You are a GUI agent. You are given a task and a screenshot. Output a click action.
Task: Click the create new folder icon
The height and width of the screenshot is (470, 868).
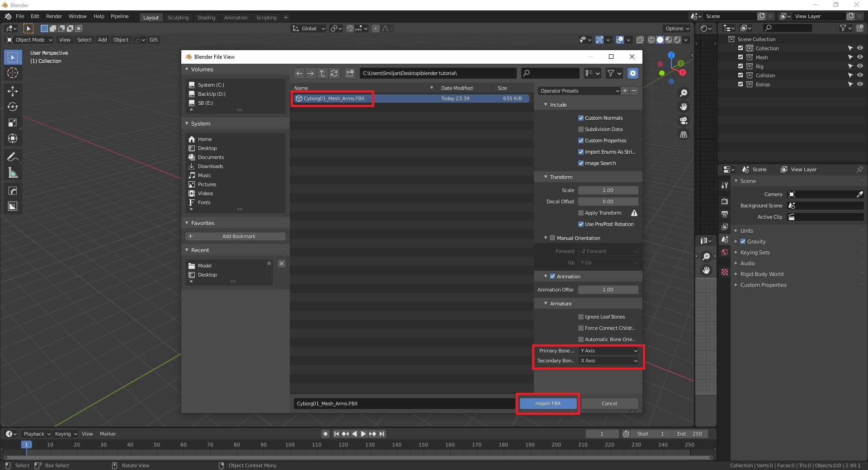pos(350,73)
